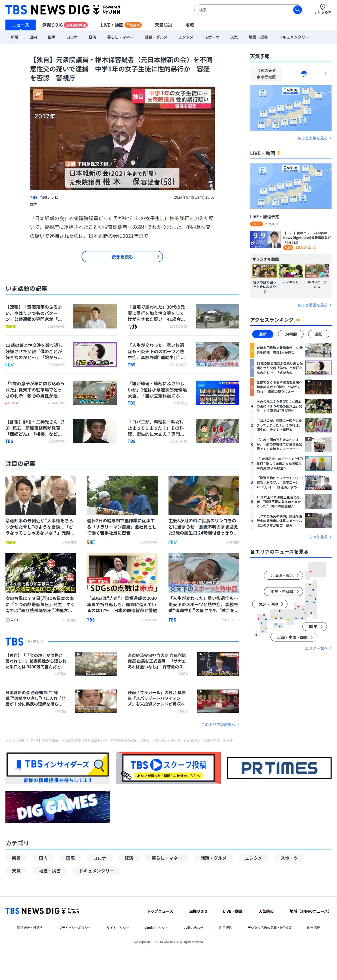Open もっと天気を見る link

pos(314,138)
